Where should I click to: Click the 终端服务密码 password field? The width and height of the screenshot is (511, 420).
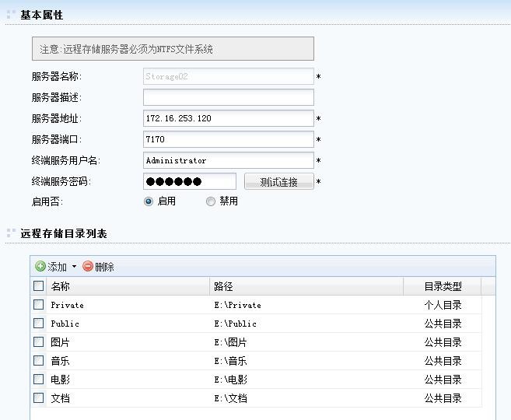[x=189, y=181]
